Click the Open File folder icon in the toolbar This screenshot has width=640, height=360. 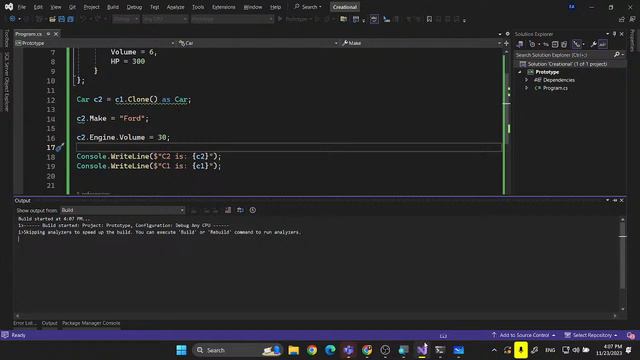coord(52,19)
